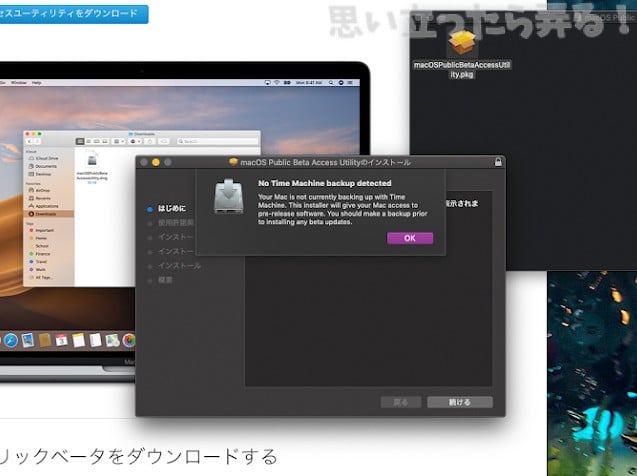Image resolution: width=637 pixels, height=476 pixels.
Task: Click the menu bar clock
Action: coord(309,82)
